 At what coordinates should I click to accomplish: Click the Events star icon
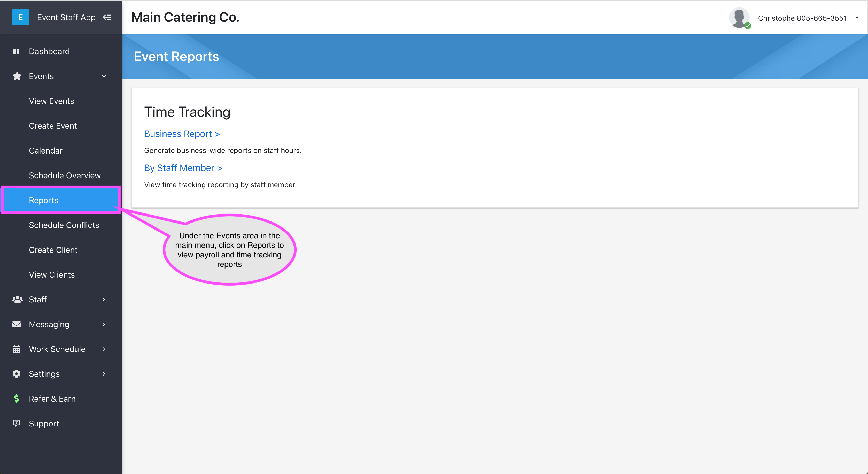pyautogui.click(x=17, y=76)
